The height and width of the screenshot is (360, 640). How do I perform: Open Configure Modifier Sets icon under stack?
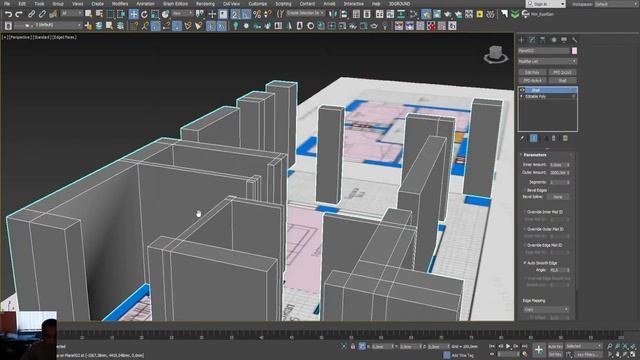(x=565, y=138)
